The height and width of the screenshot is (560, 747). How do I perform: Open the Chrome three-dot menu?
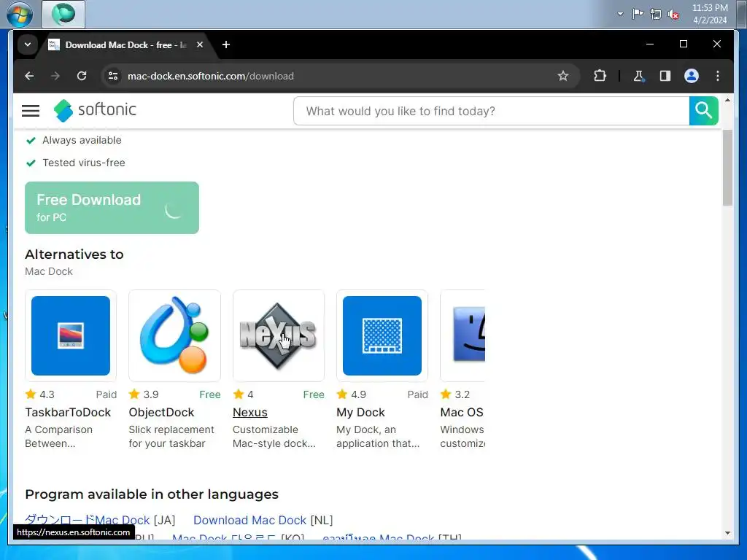click(718, 76)
